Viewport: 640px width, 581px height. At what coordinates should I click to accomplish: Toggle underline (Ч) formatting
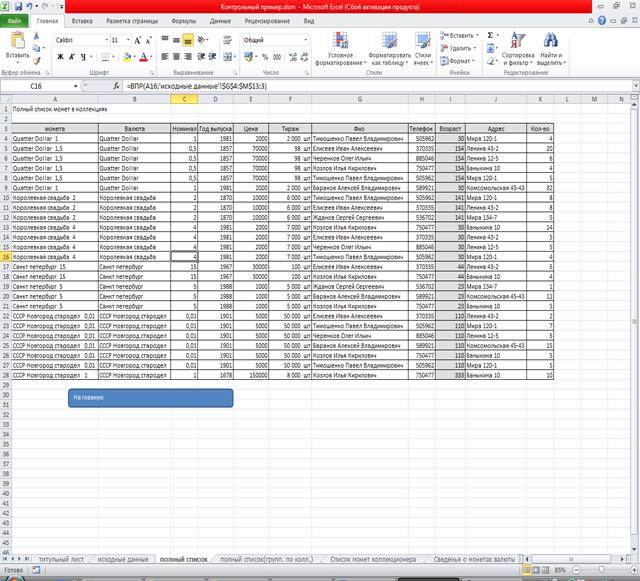click(x=84, y=57)
